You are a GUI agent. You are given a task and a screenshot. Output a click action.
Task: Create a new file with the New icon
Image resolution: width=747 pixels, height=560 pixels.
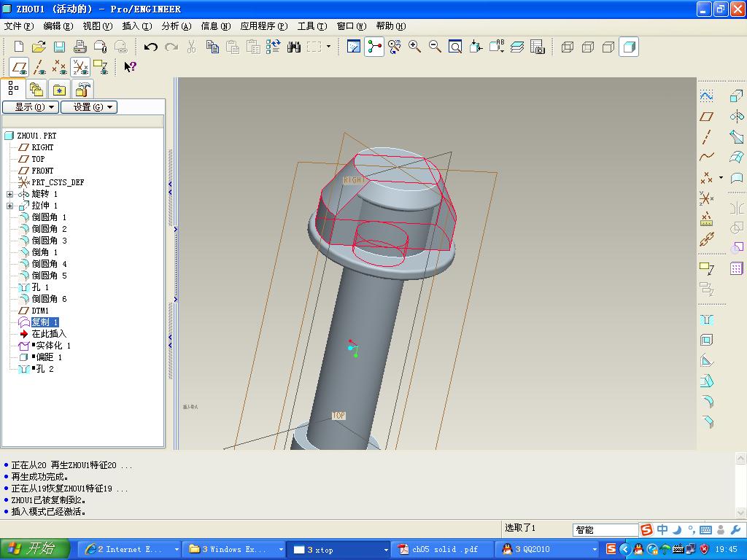[18, 47]
